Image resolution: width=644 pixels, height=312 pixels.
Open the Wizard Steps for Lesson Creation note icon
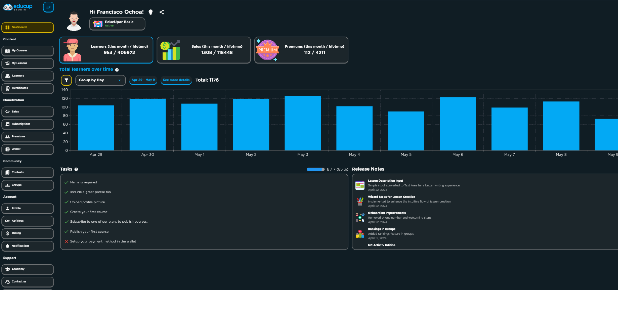tap(360, 201)
